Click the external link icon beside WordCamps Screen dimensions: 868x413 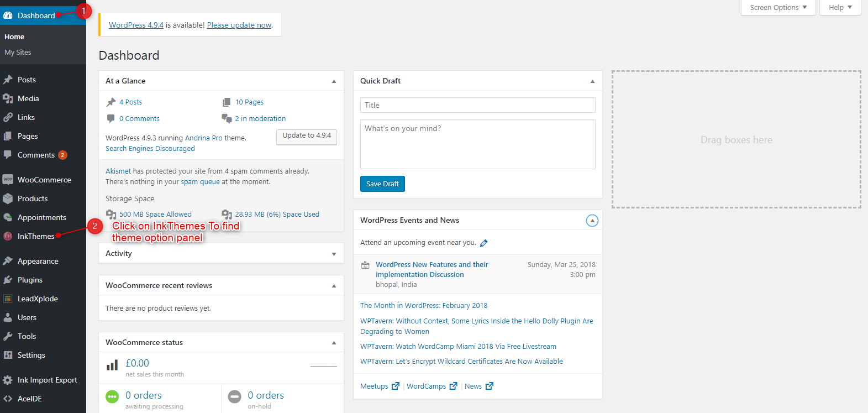click(453, 386)
